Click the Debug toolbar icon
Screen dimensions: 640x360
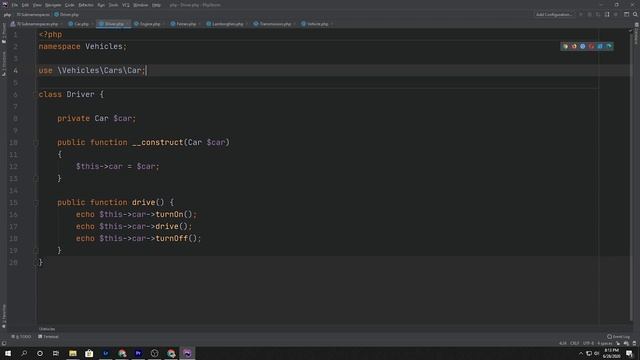(x=589, y=14)
